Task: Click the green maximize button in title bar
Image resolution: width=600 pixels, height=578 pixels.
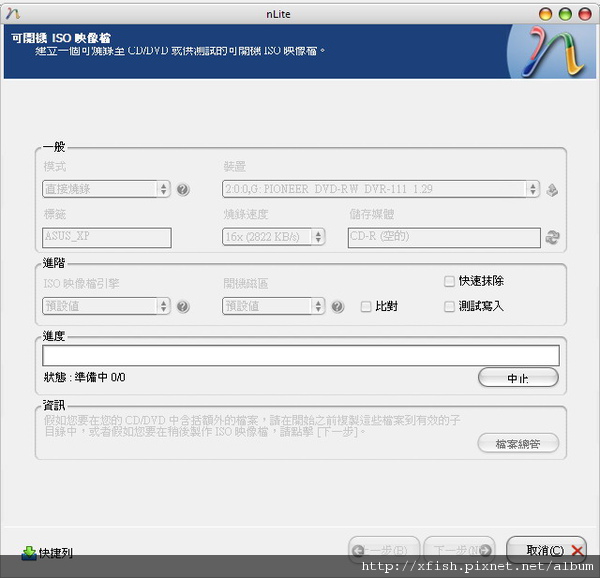Action: 565,14
